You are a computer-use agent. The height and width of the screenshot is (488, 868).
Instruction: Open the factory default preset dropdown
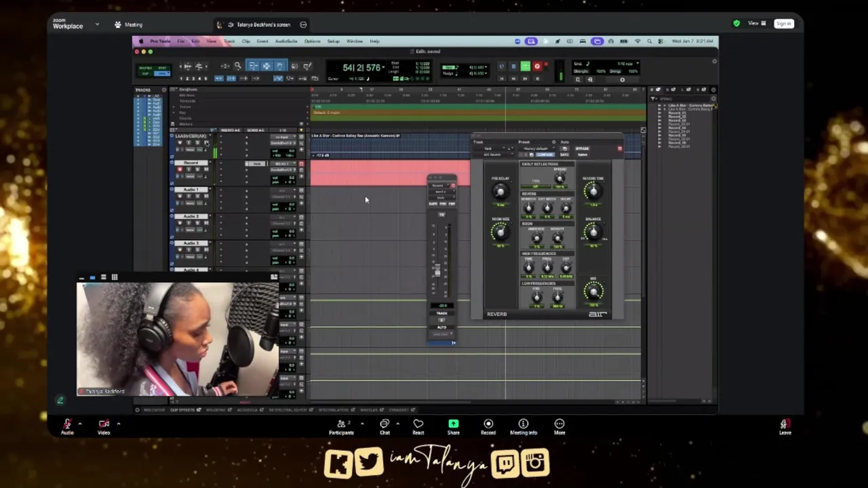tap(536, 148)
